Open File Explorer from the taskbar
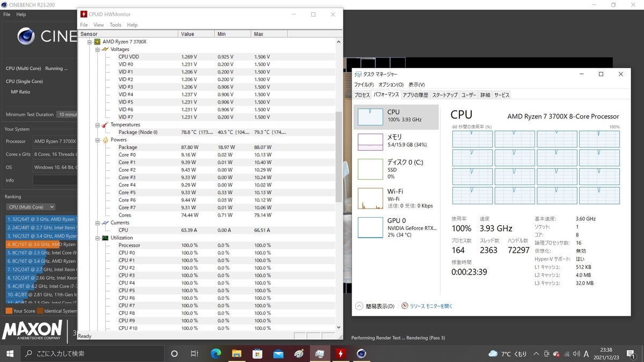The height and width of the screenshot is (362, 644). (x=237, y=353)
